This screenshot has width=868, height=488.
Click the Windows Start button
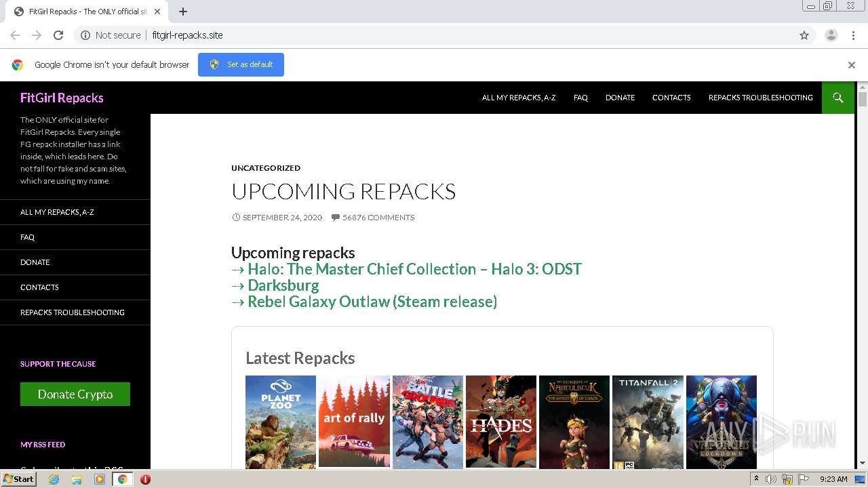pyautogui.click(x=18, y=479)
